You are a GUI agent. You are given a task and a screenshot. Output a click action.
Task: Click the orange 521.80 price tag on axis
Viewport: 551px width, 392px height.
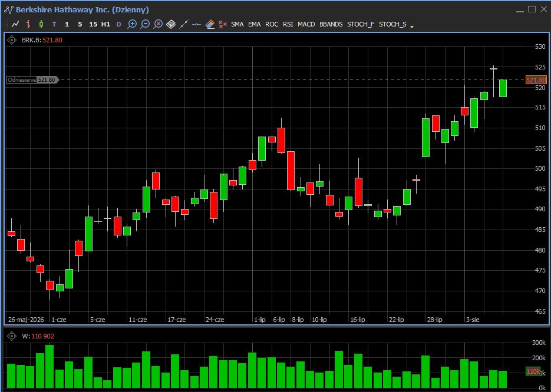(536, 80)
